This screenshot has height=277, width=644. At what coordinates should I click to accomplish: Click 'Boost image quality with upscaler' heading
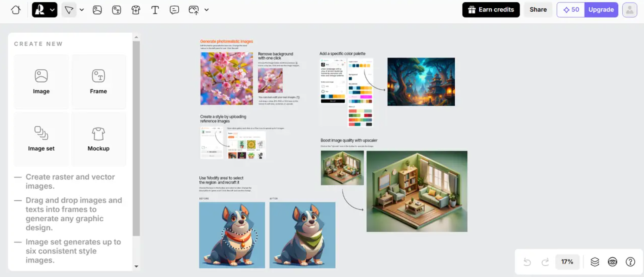point(349,140)
